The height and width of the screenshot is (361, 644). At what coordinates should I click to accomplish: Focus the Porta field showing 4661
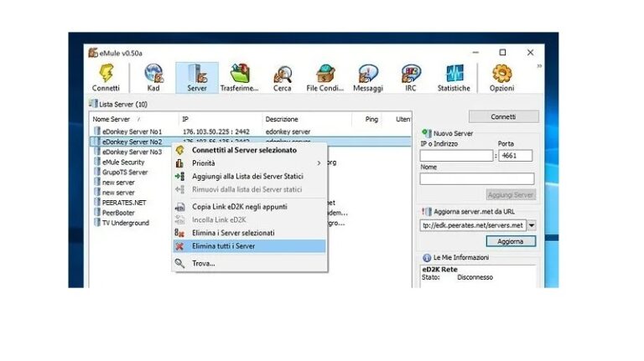tap(515, 156)
